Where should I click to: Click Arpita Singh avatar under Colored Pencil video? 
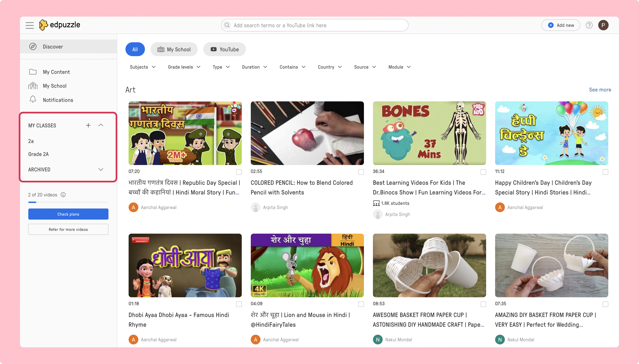pyautogui.click(x=256, y=207)
